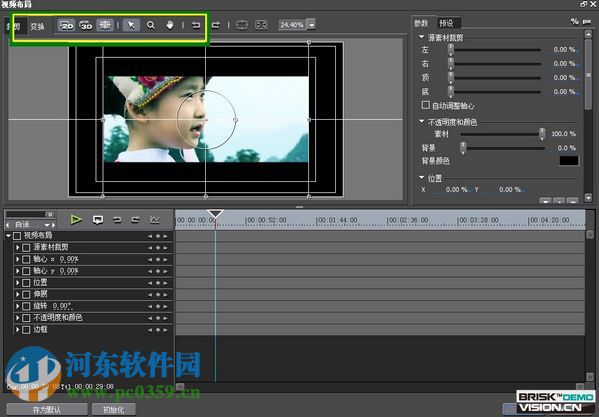Click redo in the keyframe timeline toolbar
The height and width of the screenshot is (417, 599).
point(135,220)
